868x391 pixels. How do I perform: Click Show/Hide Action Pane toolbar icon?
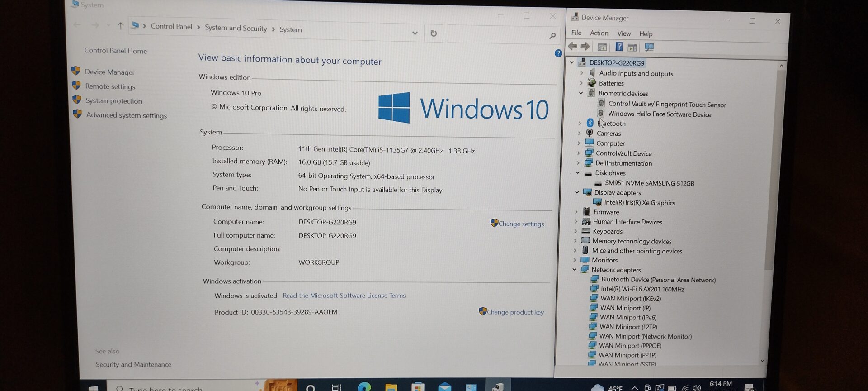(x=632, y=47)
